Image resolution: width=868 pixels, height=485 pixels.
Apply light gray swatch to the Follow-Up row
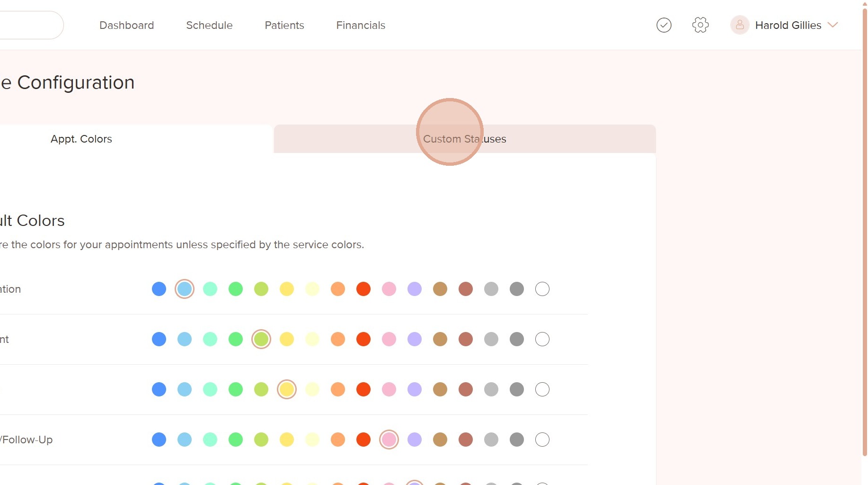[x=491, y=440]
